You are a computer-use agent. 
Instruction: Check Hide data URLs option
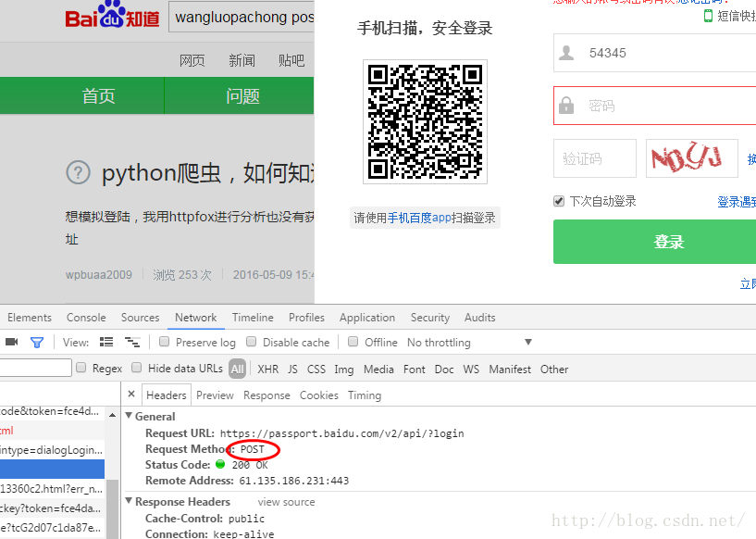(x=136, y=368)
